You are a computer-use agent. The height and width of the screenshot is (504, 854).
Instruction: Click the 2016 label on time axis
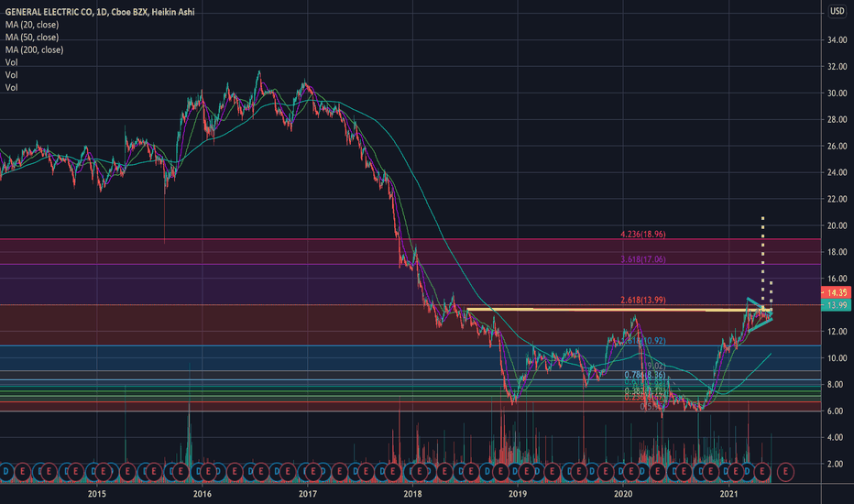[x=203, y=494]
